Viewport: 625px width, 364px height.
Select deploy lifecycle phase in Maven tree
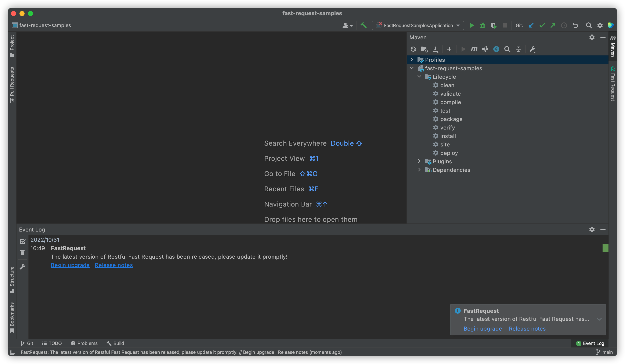[x=449, y=153]
